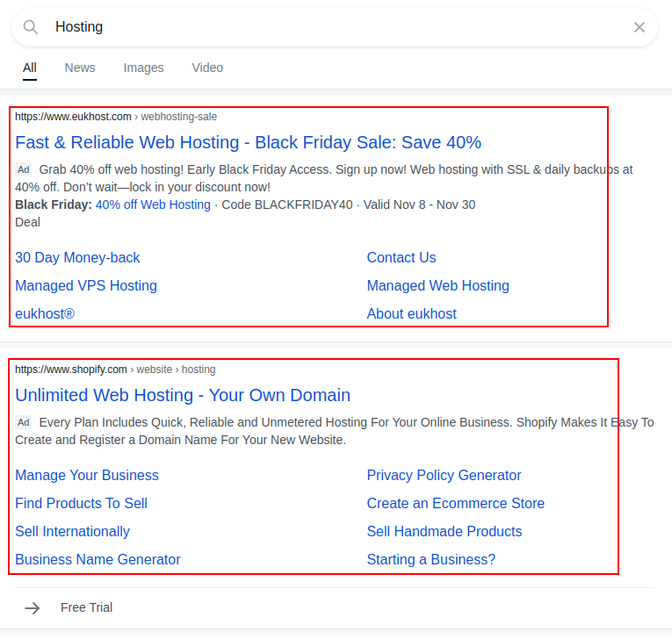Screen dimensions: 672x639
Task: Click the Deal label under eukhost ad
Action: pyautogui.click(x=27, y=222)
